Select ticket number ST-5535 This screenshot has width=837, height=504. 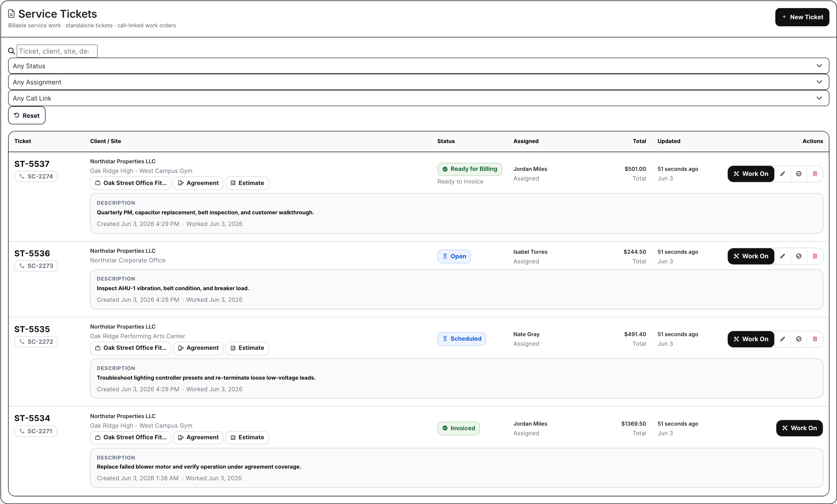[x=32, y=329]
